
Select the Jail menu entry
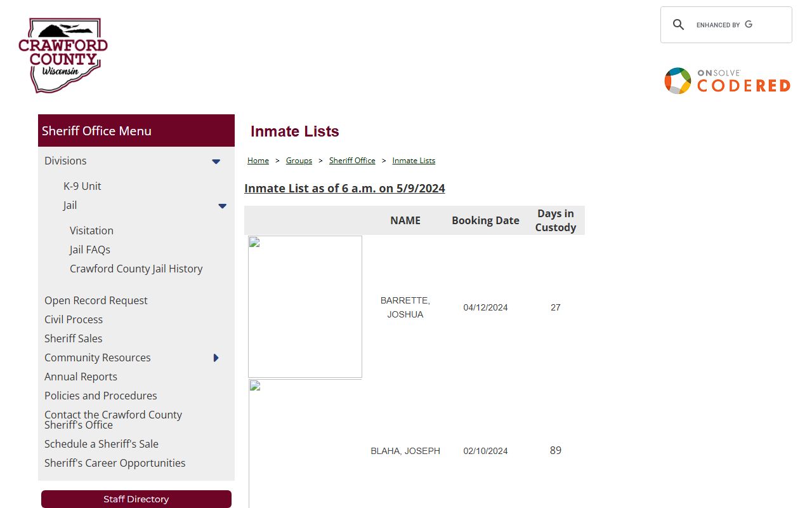(70, 205)
